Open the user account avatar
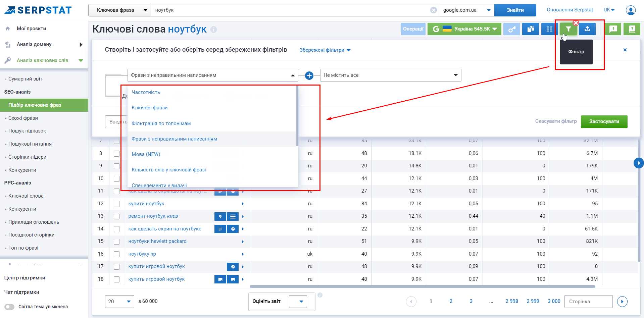Screen dimensions: 644x318 631,10
